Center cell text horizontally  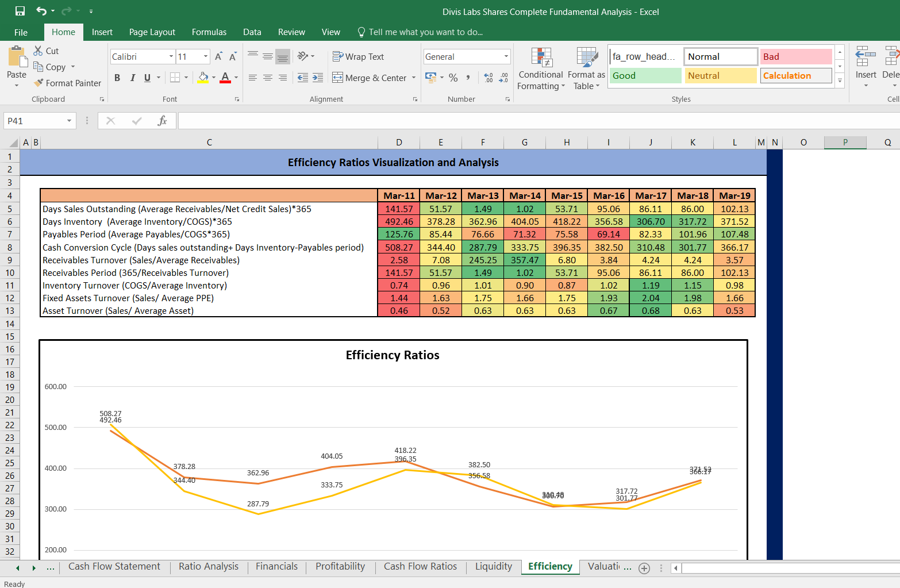[x=268, y=78]
